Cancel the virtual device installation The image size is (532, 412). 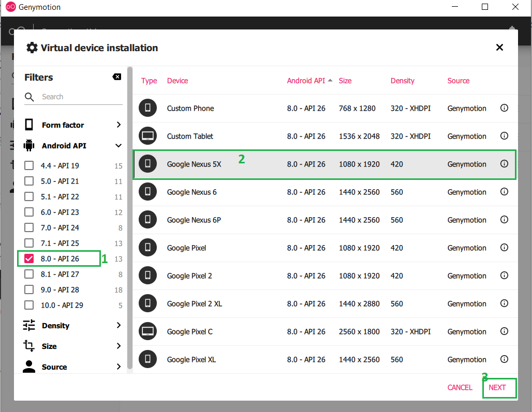click(460, 387)
